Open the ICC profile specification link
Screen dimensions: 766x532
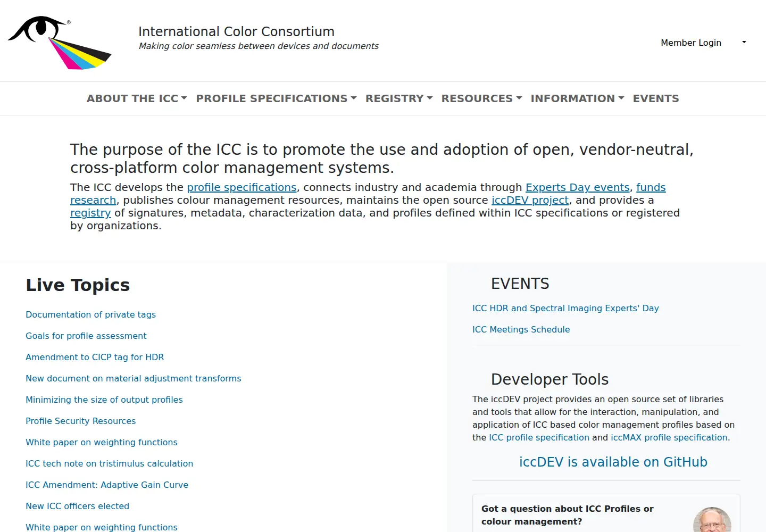539,437
